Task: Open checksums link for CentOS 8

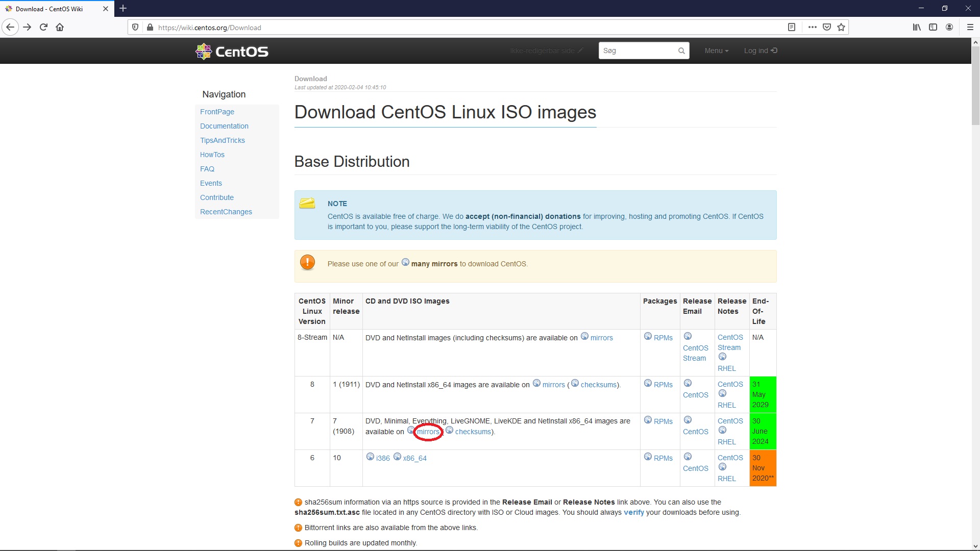Action: 598,385
